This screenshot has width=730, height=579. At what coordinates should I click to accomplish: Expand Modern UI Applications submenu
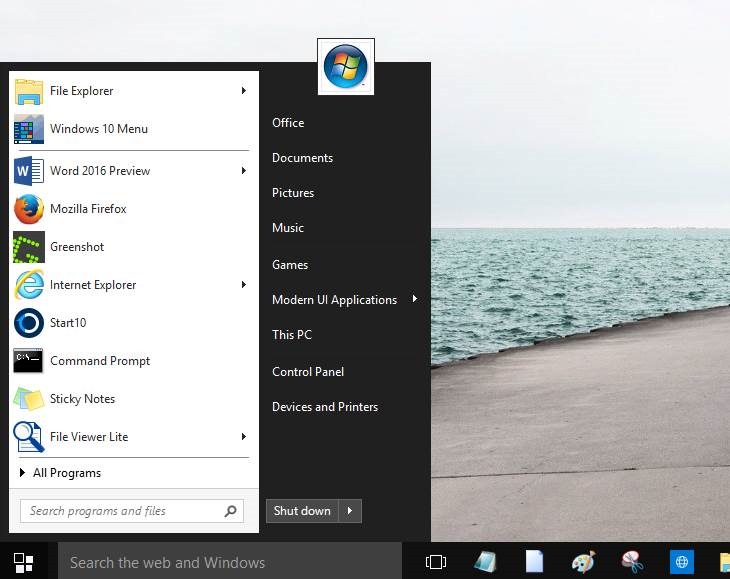[x=414, y=300]
